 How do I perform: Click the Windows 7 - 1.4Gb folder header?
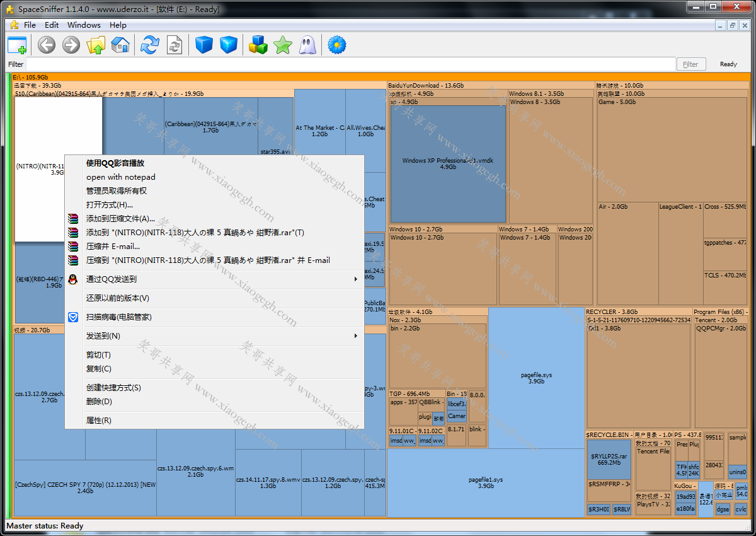pyautogui.click(x=526, y=230)
